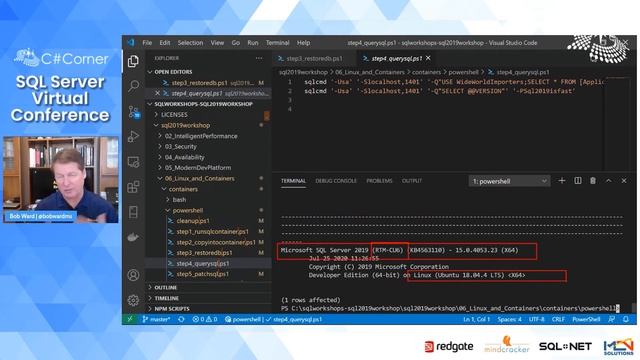Open the Search view in activity bar
The height and width of the screenshot is (360, 640).
click(x=133, y=86)
